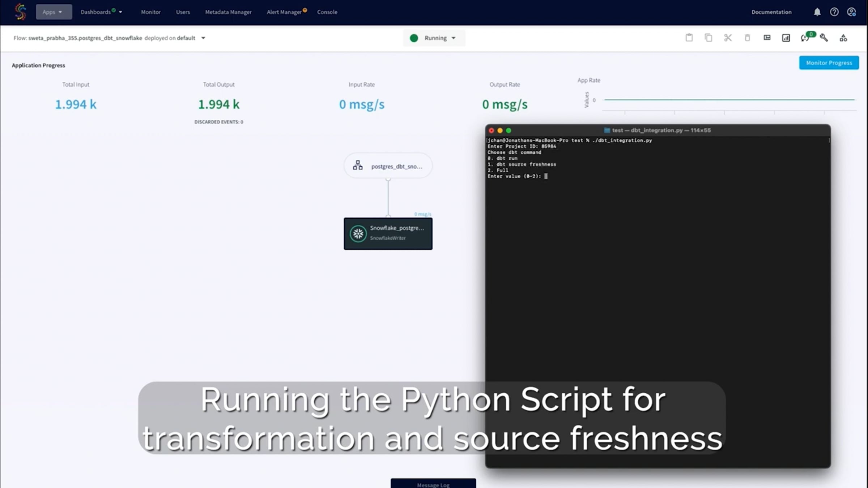Click the wrench settings icon
The height and width of the screenshot is (488, 868).
pos(824,38)
